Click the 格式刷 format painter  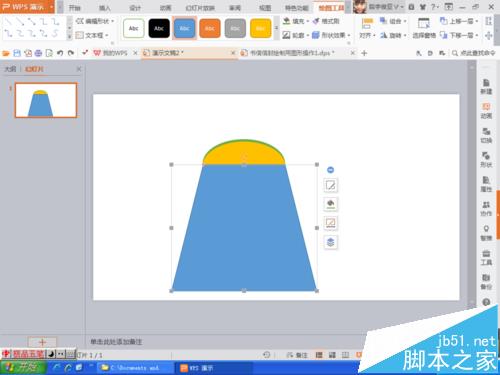coord(326,21)
